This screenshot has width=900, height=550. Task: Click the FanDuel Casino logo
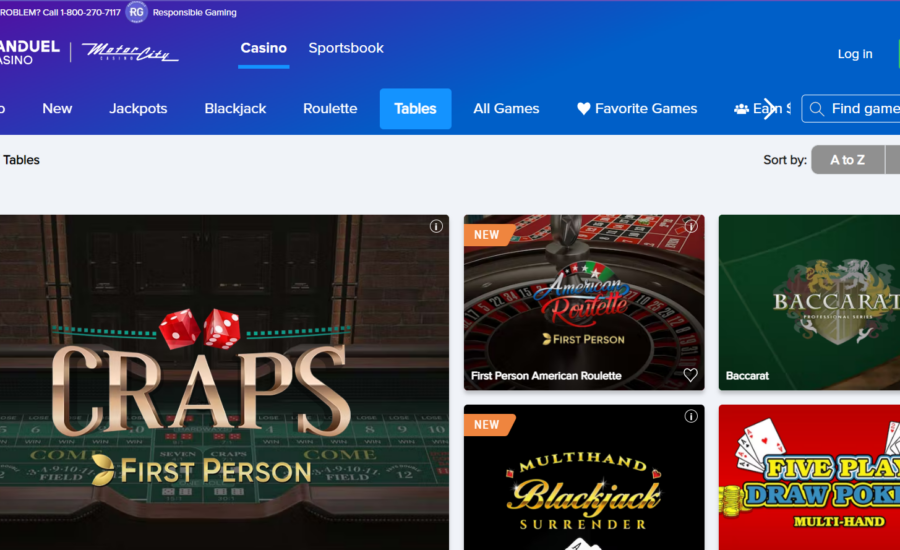29,52
